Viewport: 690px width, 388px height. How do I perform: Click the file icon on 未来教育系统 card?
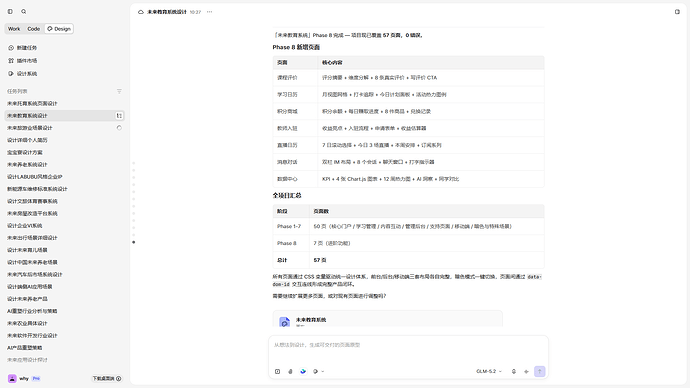coord(285,322)
